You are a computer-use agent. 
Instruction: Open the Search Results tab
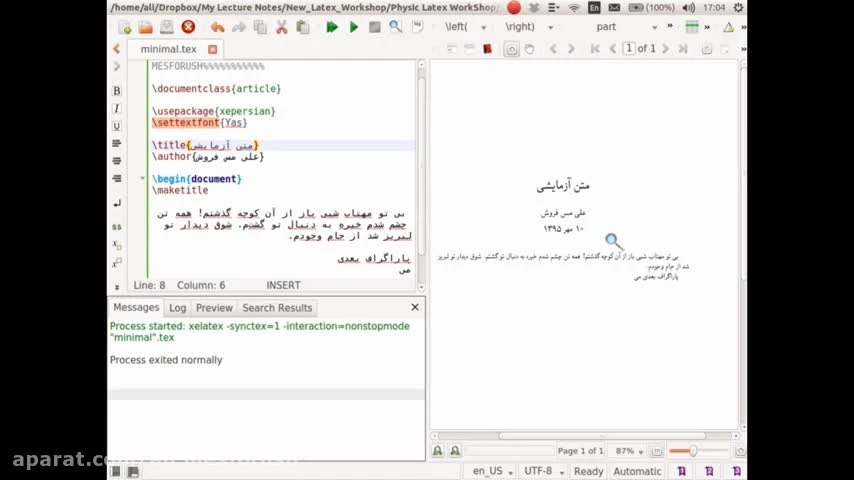(277, 308)
